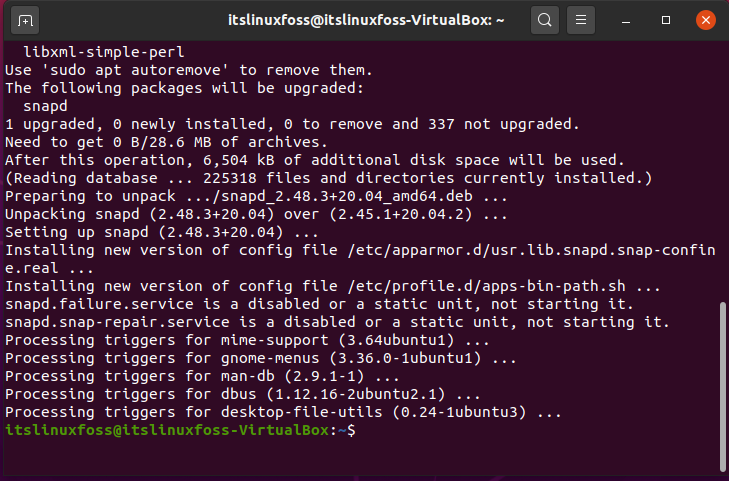Open a new terminal tab
This screenshot has width=729, height=481.
point(25,20)
